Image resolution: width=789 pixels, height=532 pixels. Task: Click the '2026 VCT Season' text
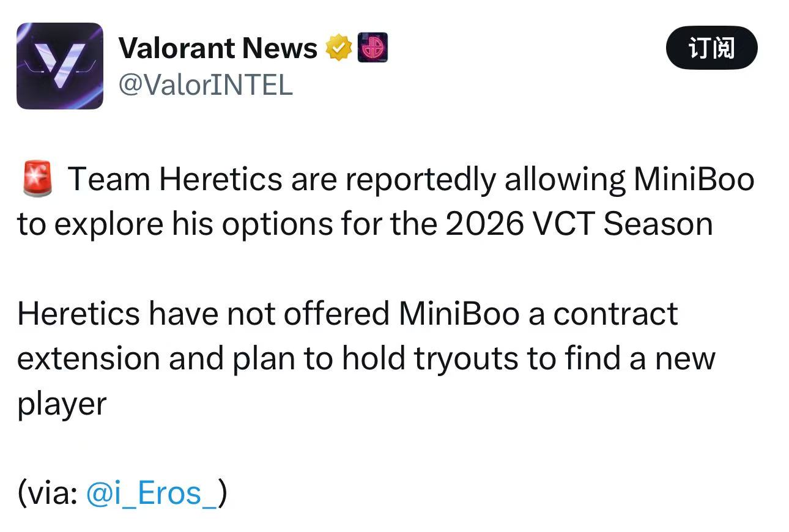[579, 224]
